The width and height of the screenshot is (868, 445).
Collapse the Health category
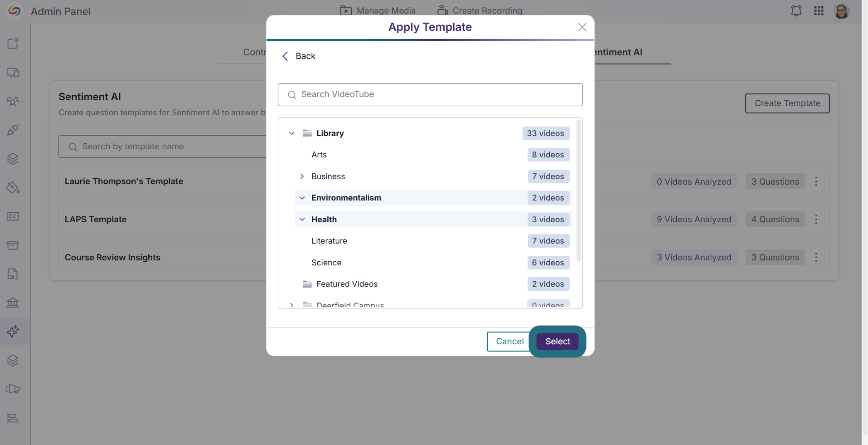[302, 220]
